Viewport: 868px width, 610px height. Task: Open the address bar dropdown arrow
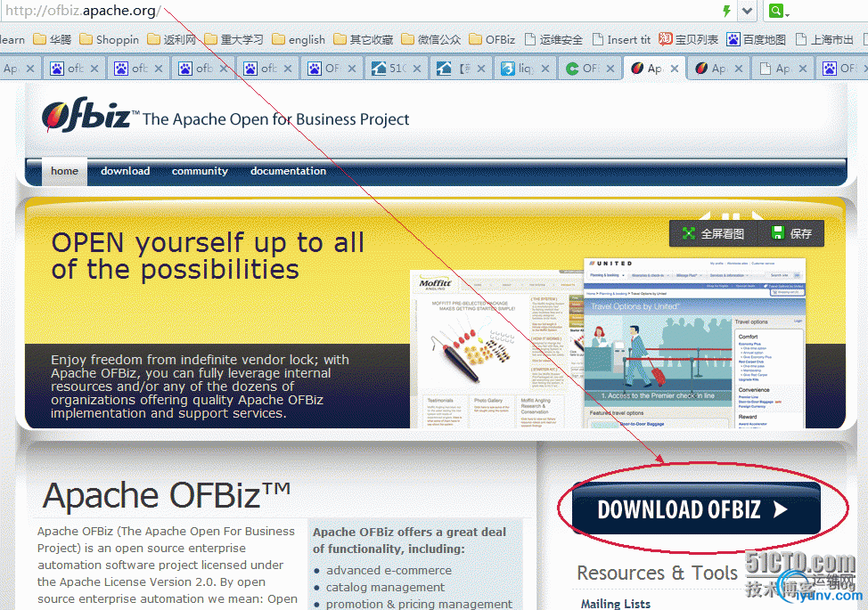[x=748, y=11]
